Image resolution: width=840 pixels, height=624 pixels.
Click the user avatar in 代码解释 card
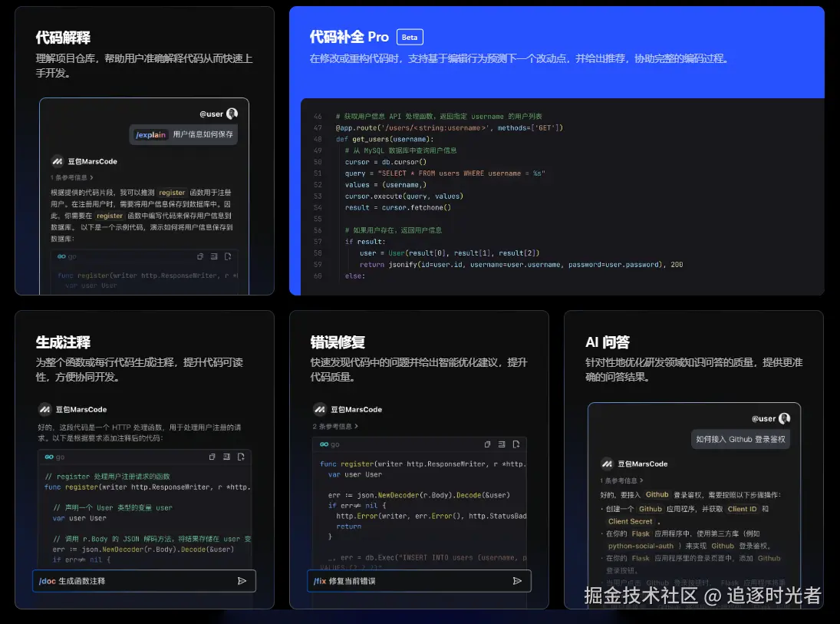click(x=232, y=114)
